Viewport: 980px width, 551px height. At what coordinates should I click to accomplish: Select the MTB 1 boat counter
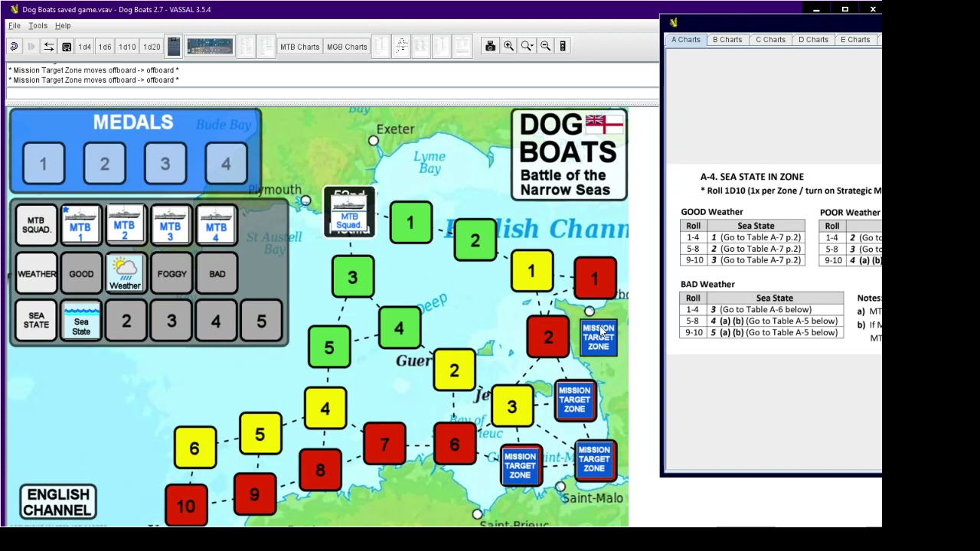click(x=80, y=226)
